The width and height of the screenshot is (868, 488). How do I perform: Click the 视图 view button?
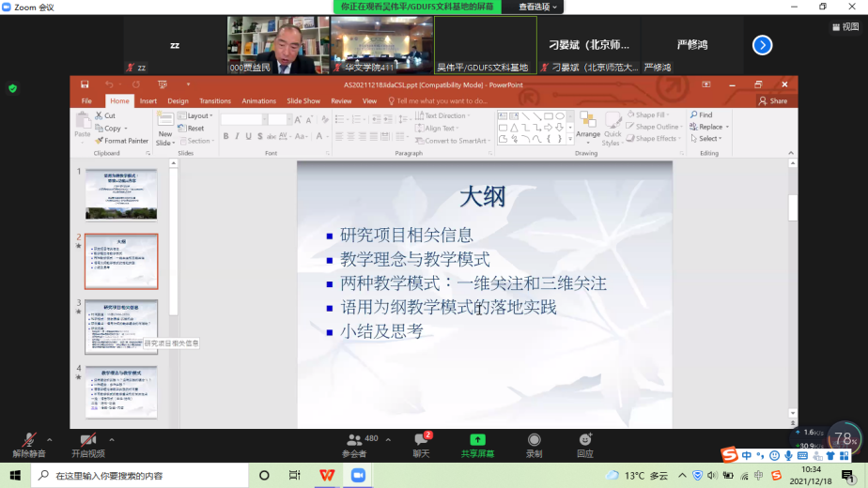[845, 27]
